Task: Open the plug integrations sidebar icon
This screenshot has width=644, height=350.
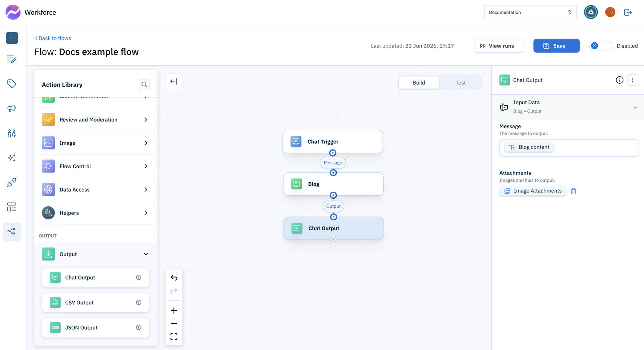Action: click(x=12, y=182)
